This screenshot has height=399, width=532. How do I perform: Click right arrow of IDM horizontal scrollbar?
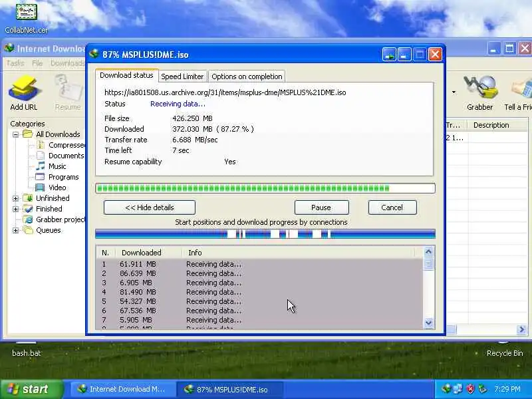coord(521,329)
